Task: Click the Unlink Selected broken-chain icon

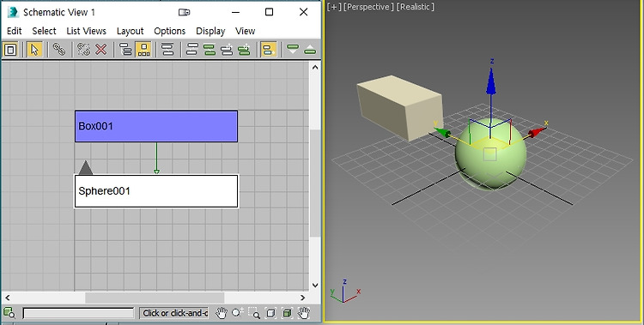Action: pyautogui.click(x=84, y=50)
